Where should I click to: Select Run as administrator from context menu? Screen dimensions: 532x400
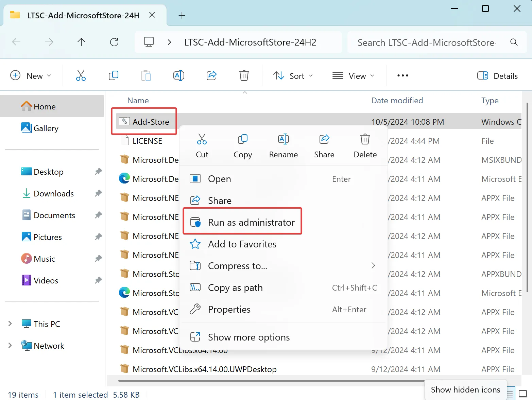251,222
